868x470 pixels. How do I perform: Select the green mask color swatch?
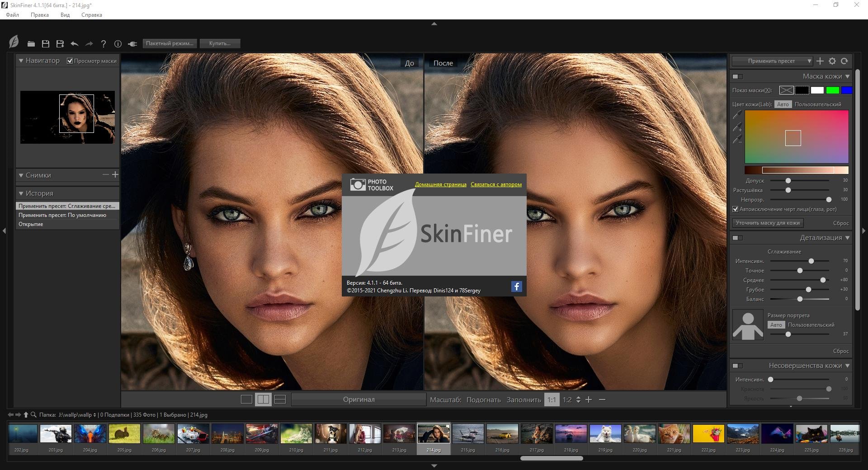coord(832,90)
